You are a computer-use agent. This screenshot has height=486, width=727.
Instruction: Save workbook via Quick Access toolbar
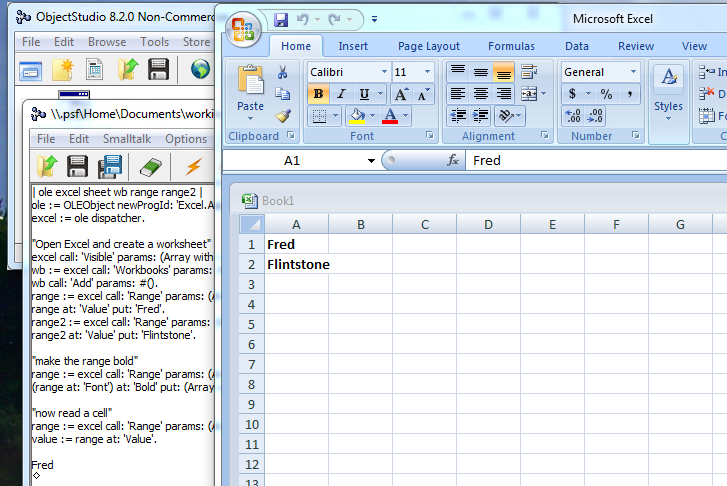[281, 19]
